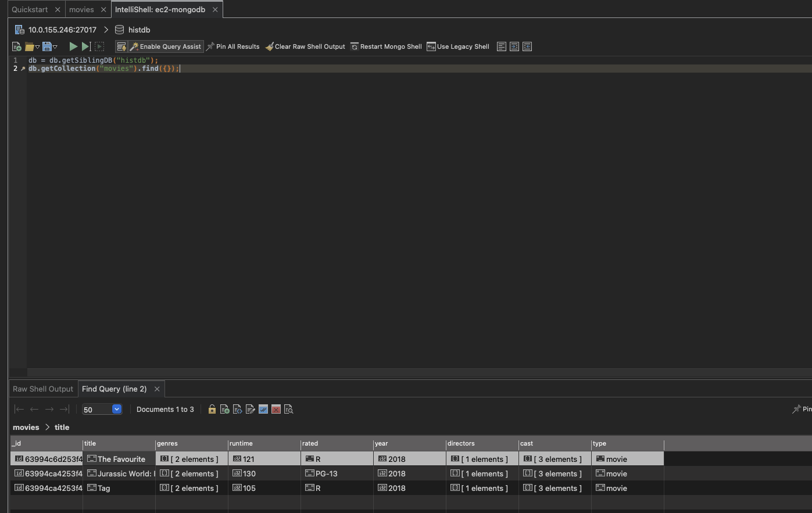The image size is (812, 513).
Task: Click the query builder icon beside Enable Query Assist
Action: click(x=121, y=46)
